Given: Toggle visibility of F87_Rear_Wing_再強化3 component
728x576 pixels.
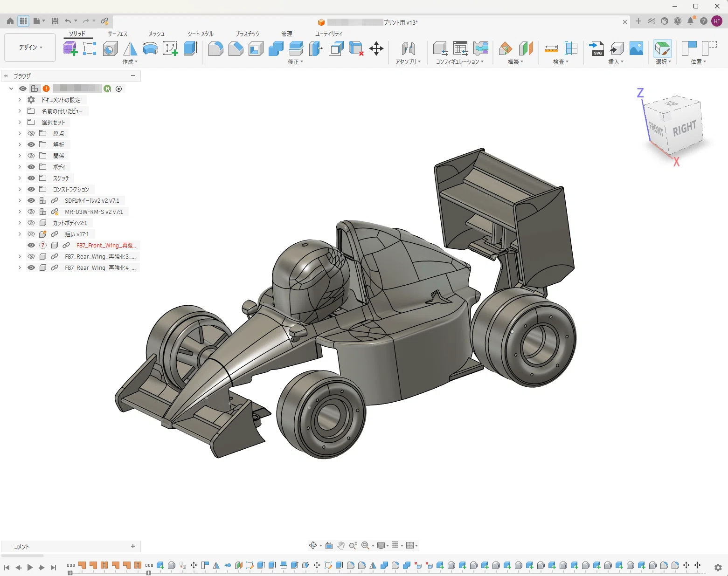Looking at the screenshot, I should [31, 256].
